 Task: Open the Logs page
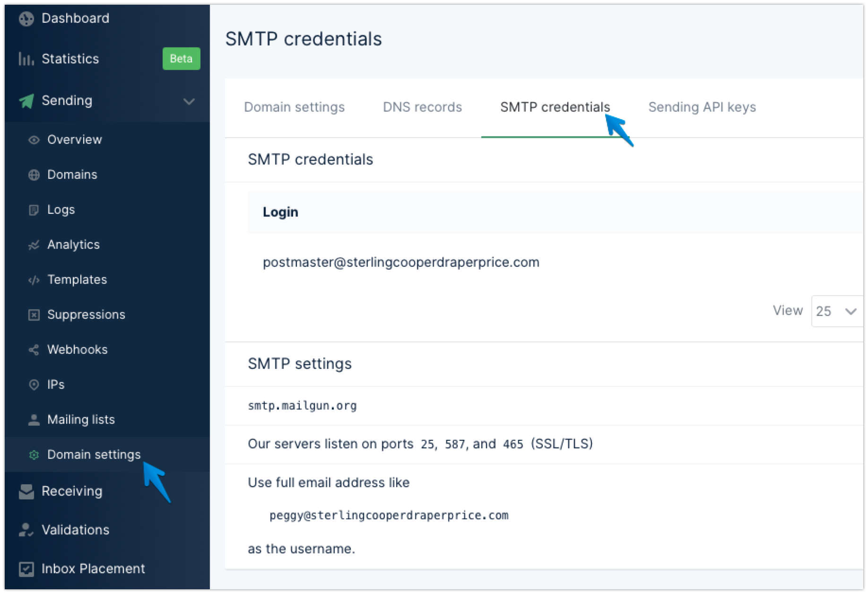[x=61, y=210]
